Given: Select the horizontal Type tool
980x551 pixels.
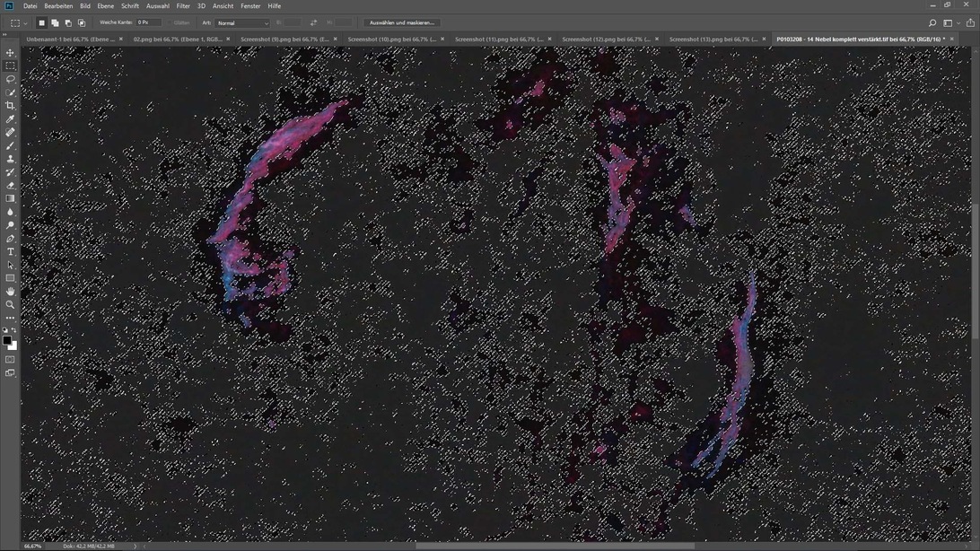Looking at the screenshot, I should (x=10, y=252).
